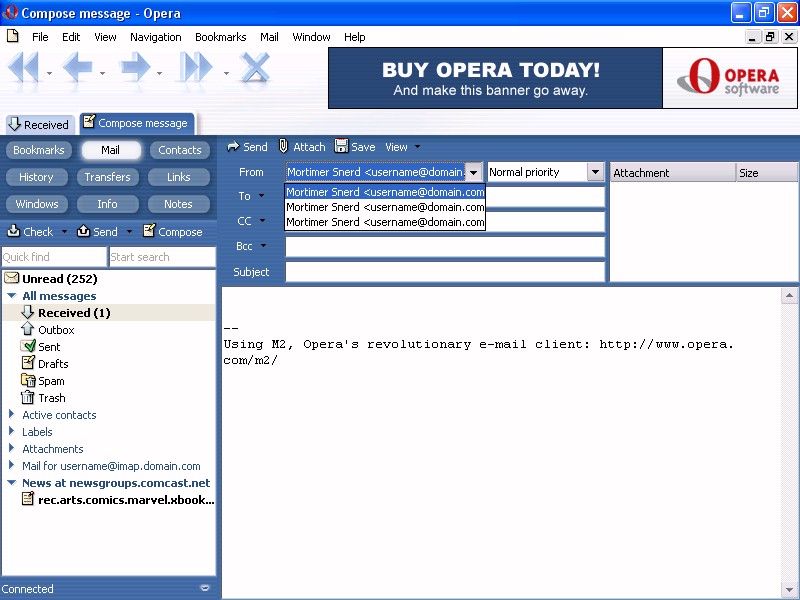Click the newsgroup rec.arts.comics icon
The height and width of the screenshot is (600, 800).
coord(28,498)
